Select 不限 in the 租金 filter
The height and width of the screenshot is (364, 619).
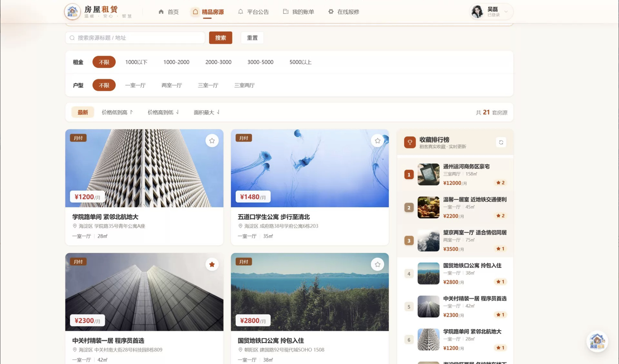coord(104,62)
